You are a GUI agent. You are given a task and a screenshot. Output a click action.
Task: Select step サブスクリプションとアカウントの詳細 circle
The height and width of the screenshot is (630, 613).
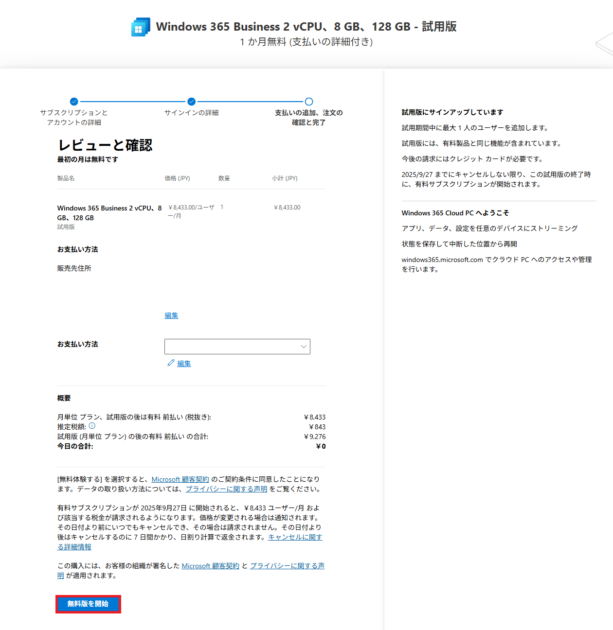(74, 101)
